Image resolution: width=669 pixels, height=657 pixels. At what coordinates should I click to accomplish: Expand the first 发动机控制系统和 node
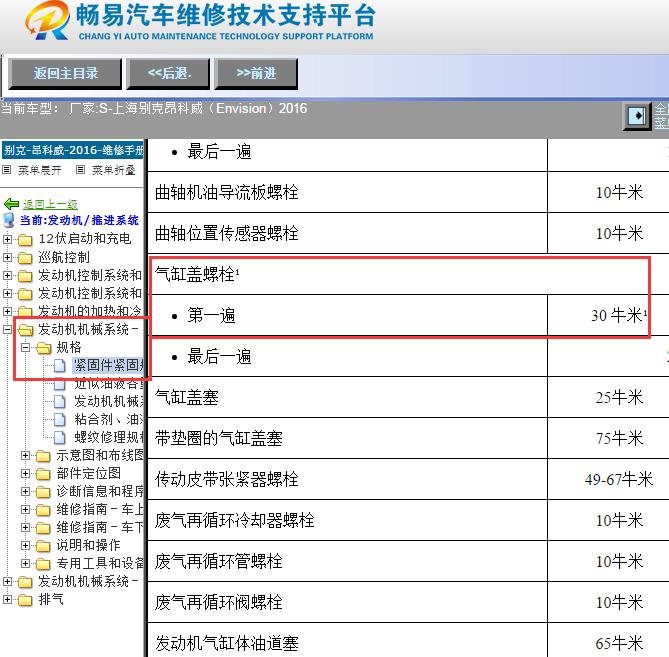[7, 276]
